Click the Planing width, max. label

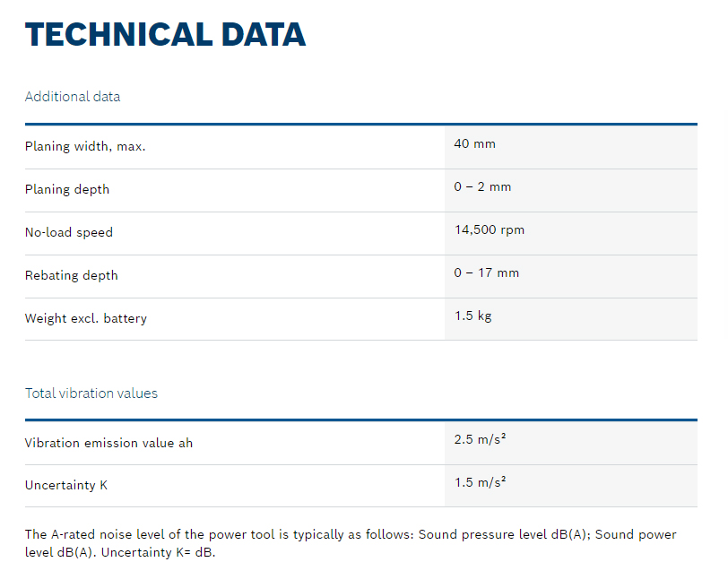pyautogui.click(x=85, y=146)
